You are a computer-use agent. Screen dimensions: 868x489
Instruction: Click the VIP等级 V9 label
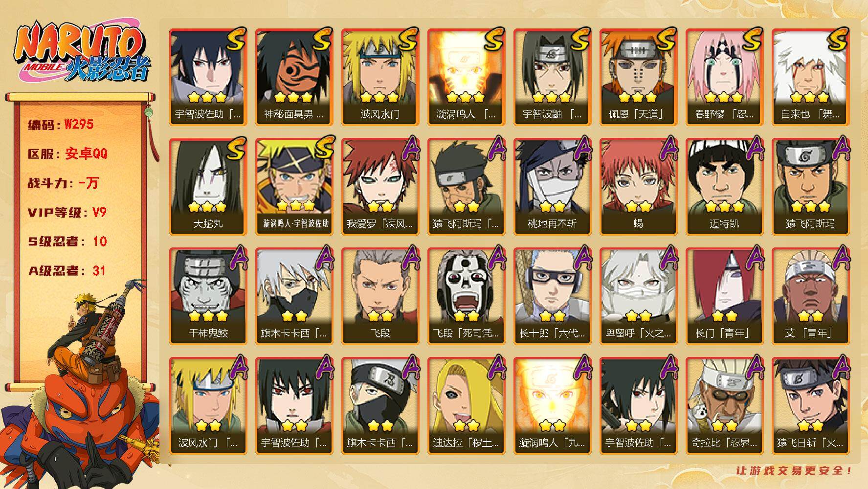67,213
